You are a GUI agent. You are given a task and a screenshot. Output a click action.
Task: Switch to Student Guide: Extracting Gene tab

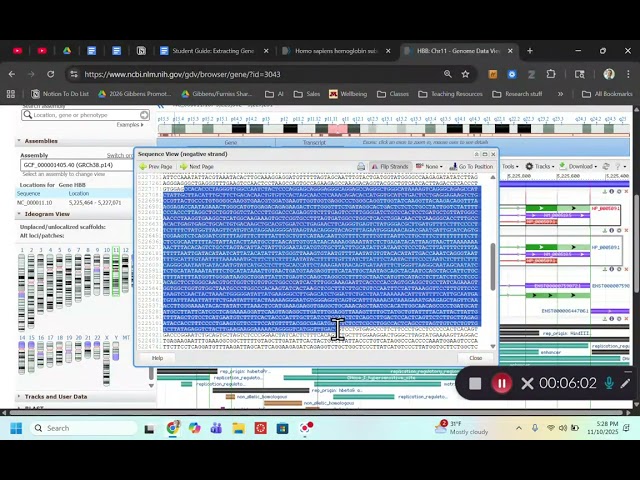(x=214, y=51)
